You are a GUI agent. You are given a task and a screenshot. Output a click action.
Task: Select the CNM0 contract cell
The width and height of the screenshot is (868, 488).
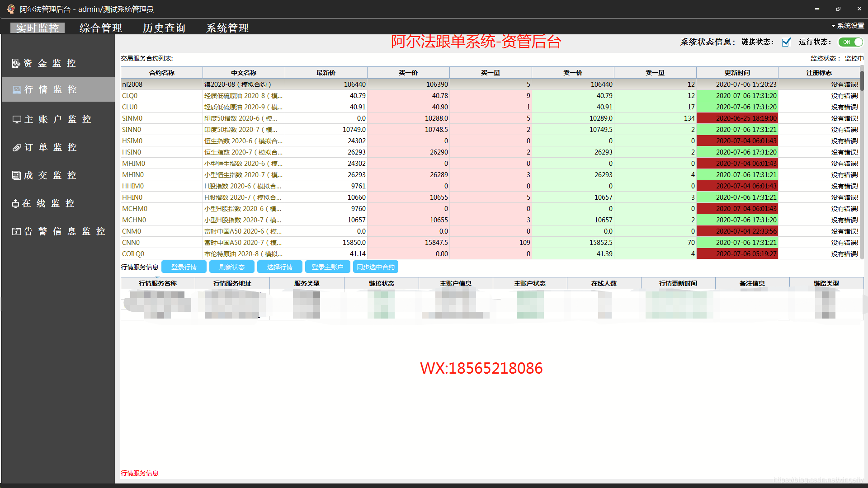pos(162,231)
